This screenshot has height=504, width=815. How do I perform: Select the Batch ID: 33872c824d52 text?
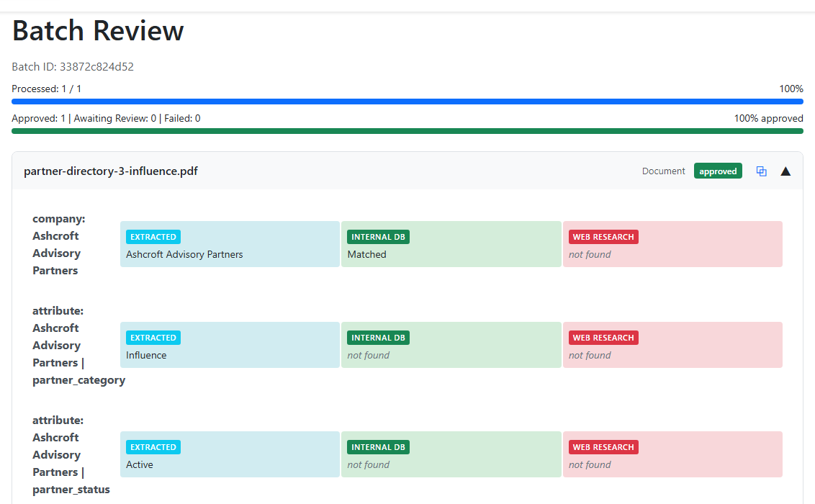(73, 66)
